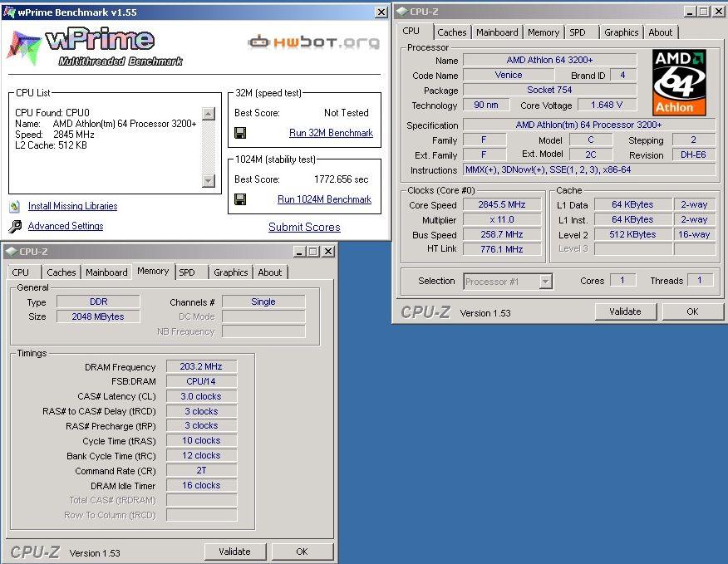
Task: Click Validate in CPU-Z CPU window
Action: click(x=626, y=311)
